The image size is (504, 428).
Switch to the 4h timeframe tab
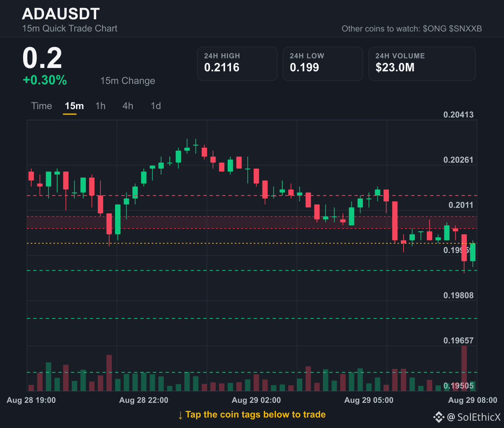tap(128, 106)
